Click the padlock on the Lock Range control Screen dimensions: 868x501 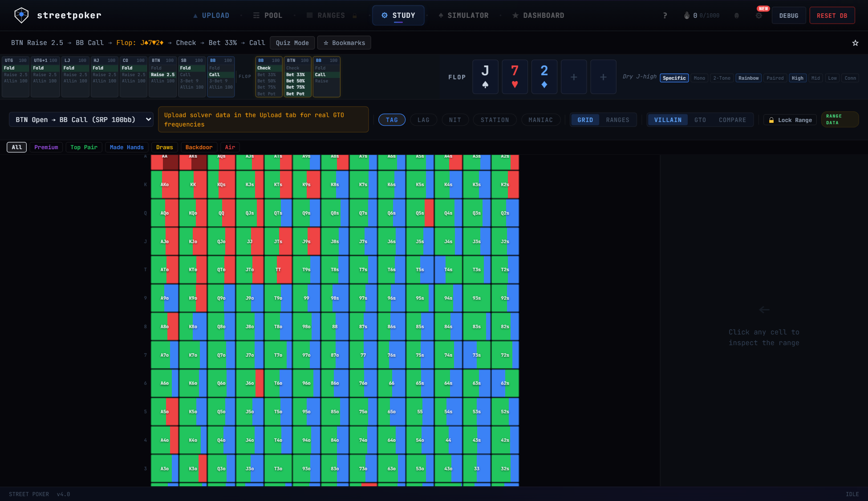[x=771, y=120]
